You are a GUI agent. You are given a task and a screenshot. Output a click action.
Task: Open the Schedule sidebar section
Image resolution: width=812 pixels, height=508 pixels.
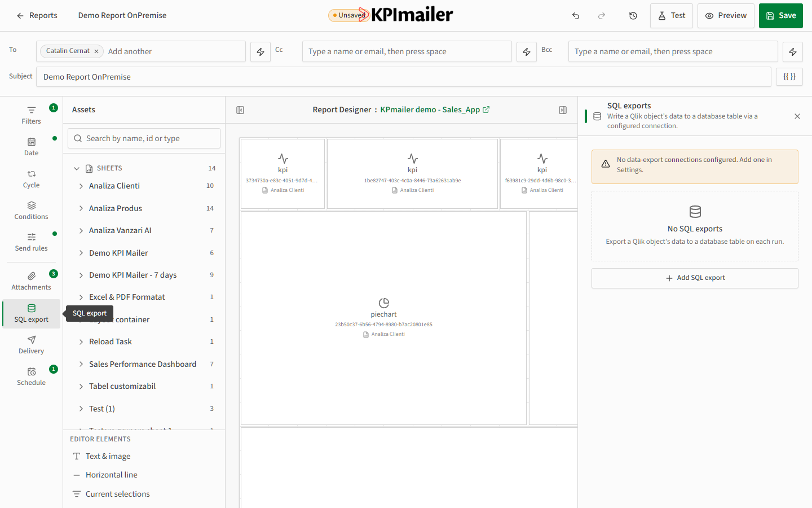tap(32, 376)
